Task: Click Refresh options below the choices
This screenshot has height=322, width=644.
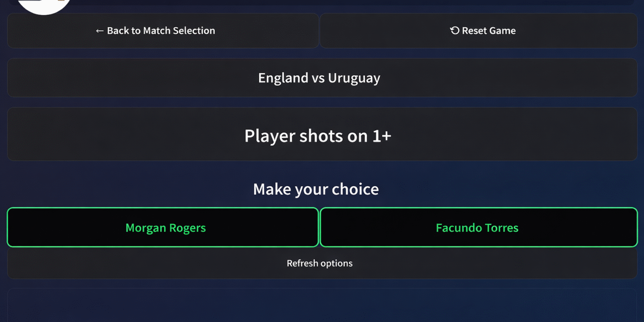Action: (x=319, y=263)
